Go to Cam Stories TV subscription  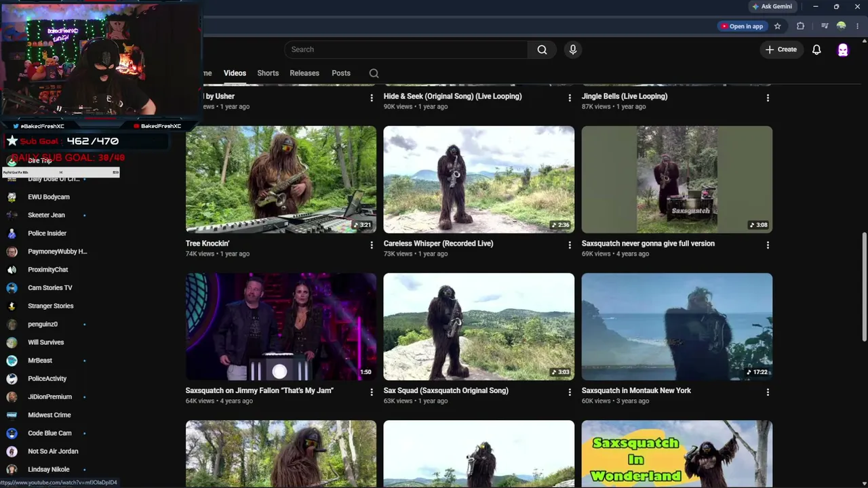click(x=50, y=288)
